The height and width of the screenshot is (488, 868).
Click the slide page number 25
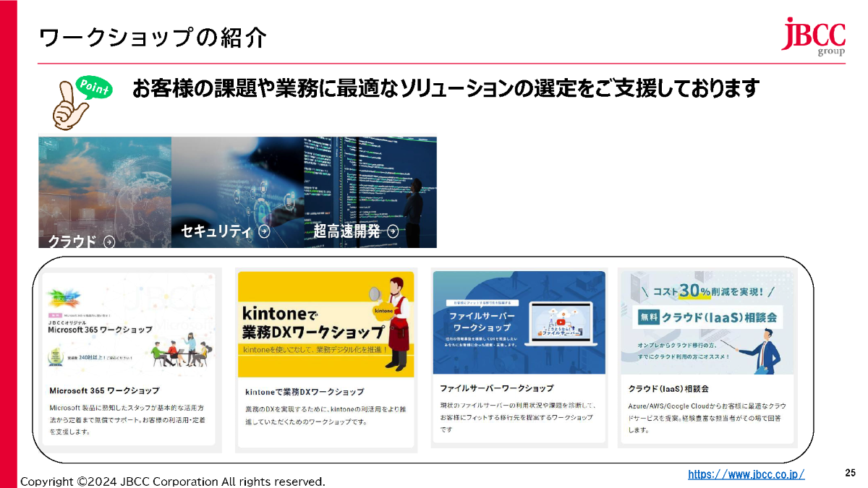click(850, 473)
